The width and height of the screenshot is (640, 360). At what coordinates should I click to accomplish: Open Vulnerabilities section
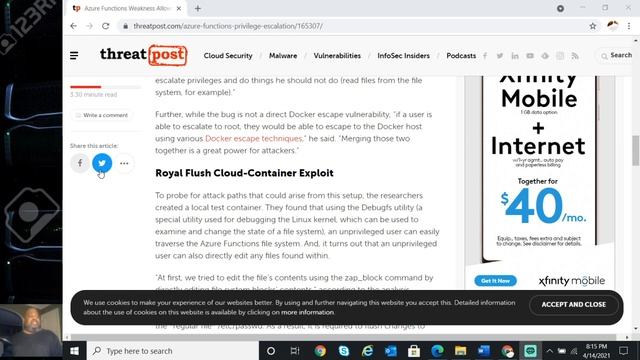[x=337, y=56]
